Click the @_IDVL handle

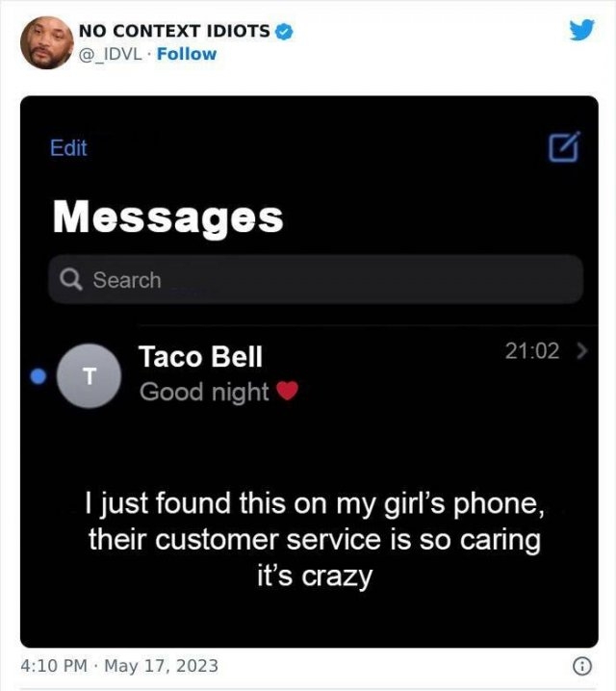(x=111, y=54)
